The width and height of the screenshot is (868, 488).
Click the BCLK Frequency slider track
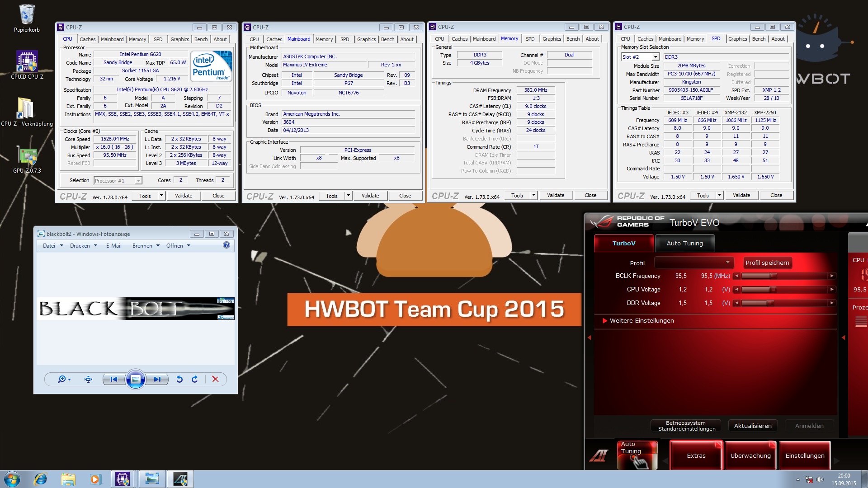(784, 276)
